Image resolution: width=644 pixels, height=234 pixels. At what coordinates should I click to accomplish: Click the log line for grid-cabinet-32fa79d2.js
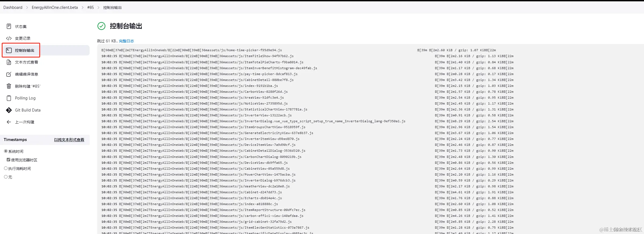pyautogui.click(x=307, y=222)
